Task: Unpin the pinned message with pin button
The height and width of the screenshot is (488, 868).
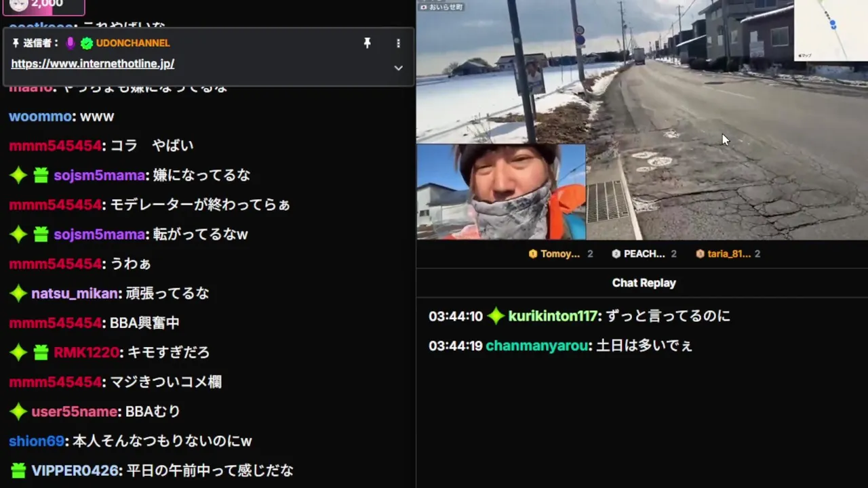Action: [x=367, y=43]
